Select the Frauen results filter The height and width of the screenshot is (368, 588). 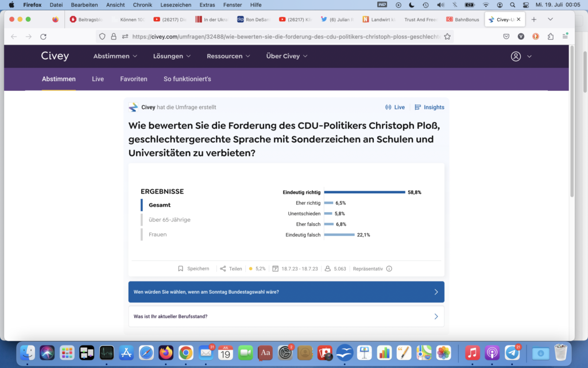158,235
